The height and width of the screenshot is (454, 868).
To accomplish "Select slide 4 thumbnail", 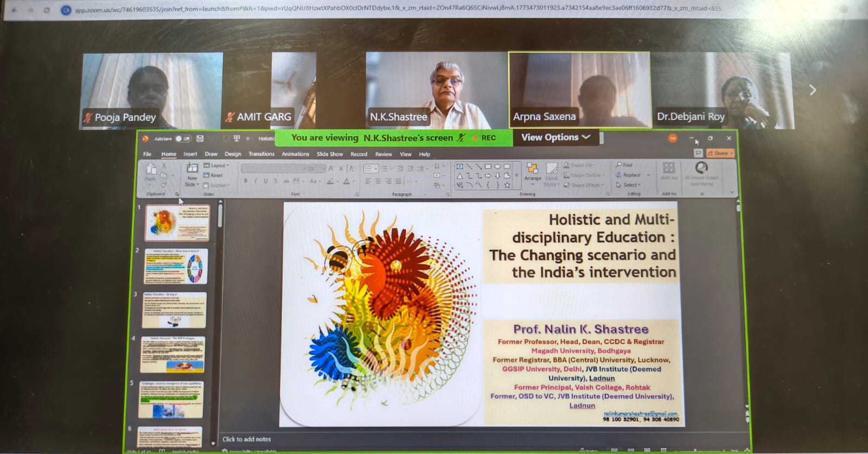I will pyautogui.click(x=173, y=355).
